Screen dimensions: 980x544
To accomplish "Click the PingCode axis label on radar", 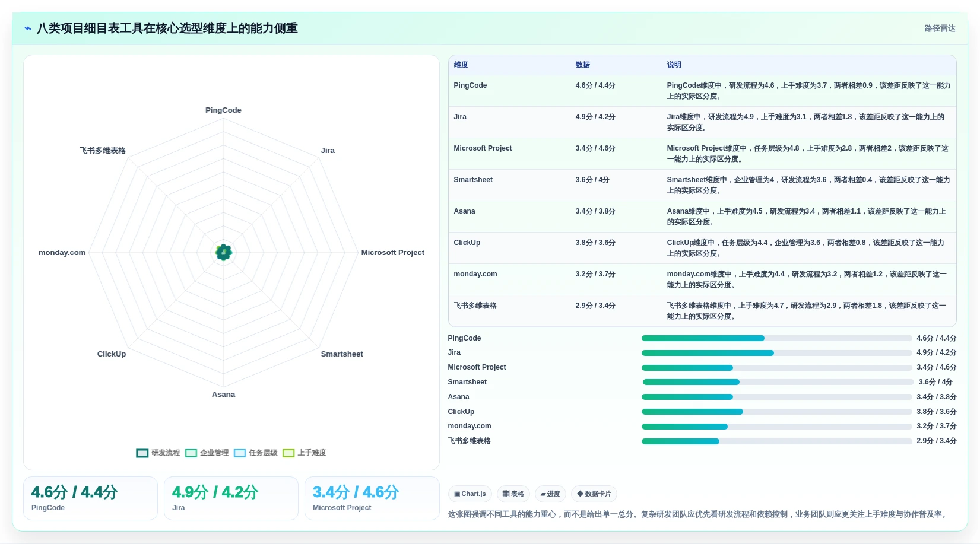I will pos(223,110).
